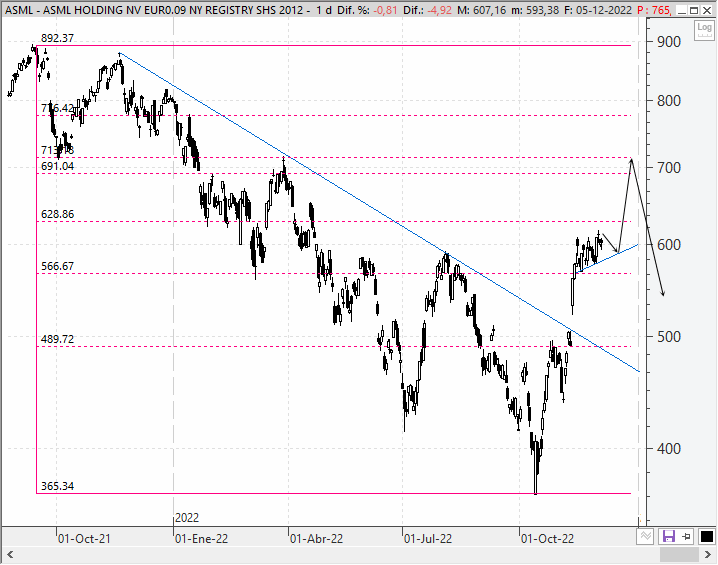
Task: Click the 800 price axis label
Action: (x=669, y=101)
